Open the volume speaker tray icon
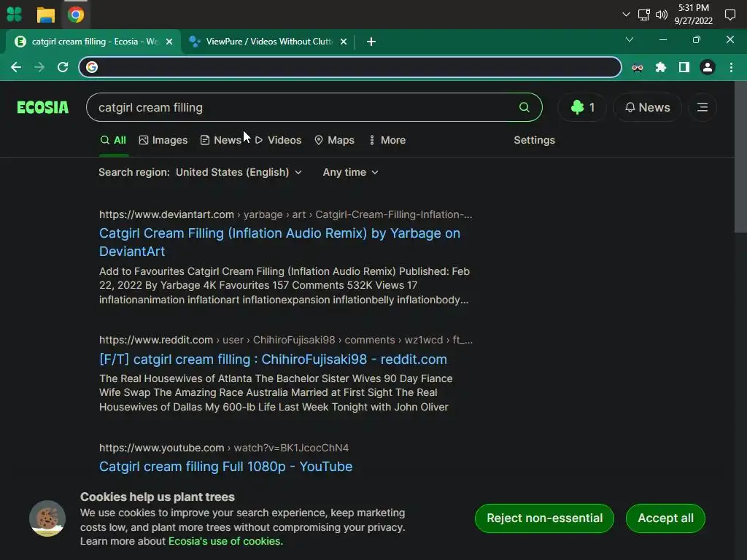The width and height of the screenshot is (747, 560). click(661, 15)
